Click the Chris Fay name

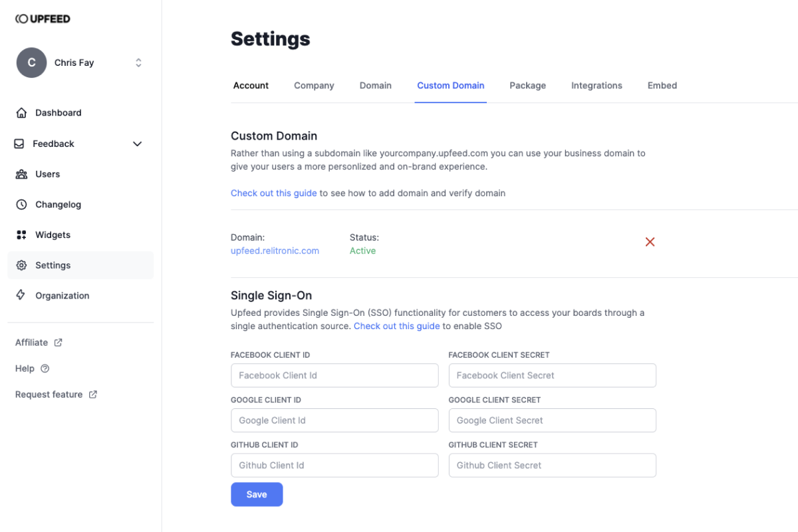pos(74,63)
